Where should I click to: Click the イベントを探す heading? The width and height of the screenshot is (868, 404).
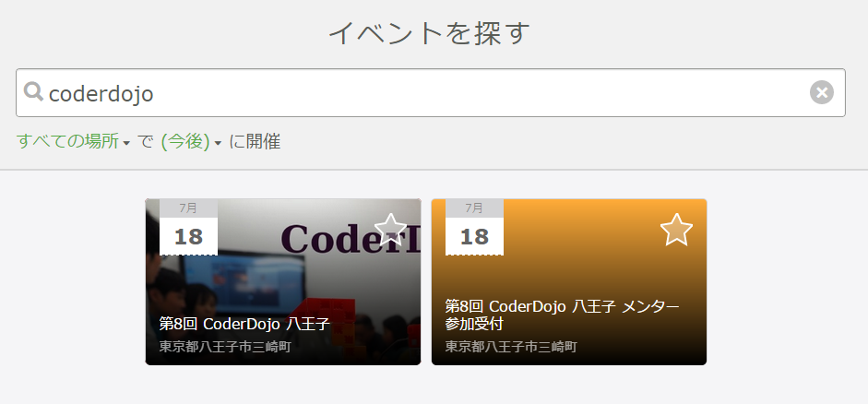pyautogui.click(x=430, y=32)
